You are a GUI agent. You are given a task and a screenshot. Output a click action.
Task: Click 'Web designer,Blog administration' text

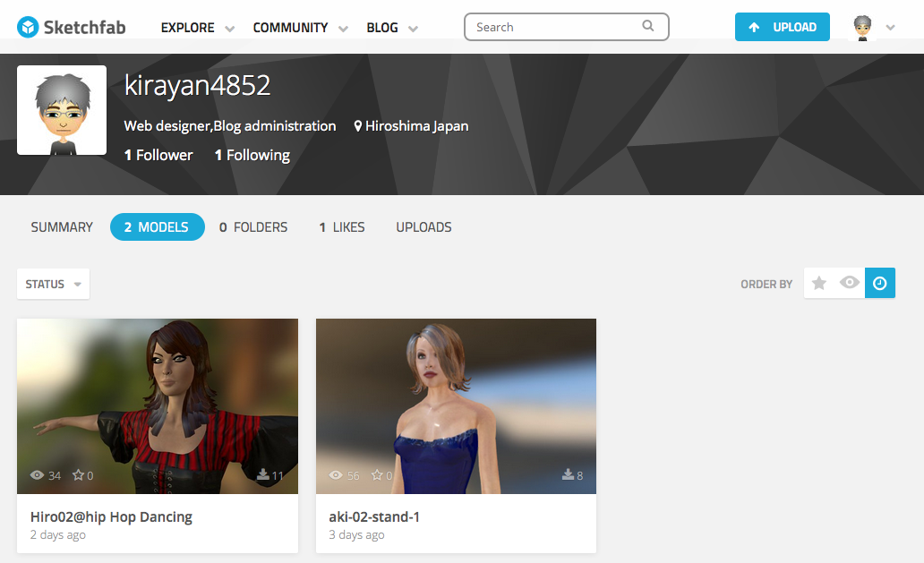pos(230,126)
